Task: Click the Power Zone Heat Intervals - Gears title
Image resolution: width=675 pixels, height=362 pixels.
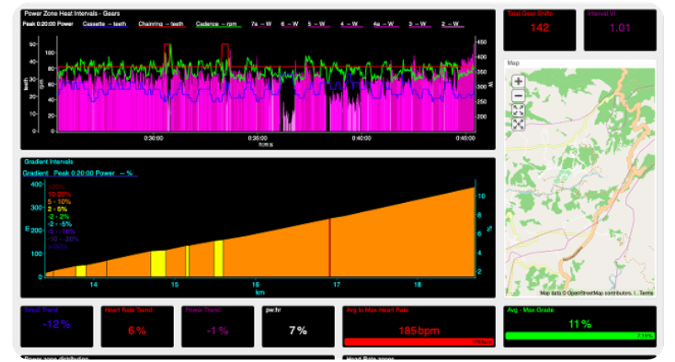Action: click(x=72, y=14)
